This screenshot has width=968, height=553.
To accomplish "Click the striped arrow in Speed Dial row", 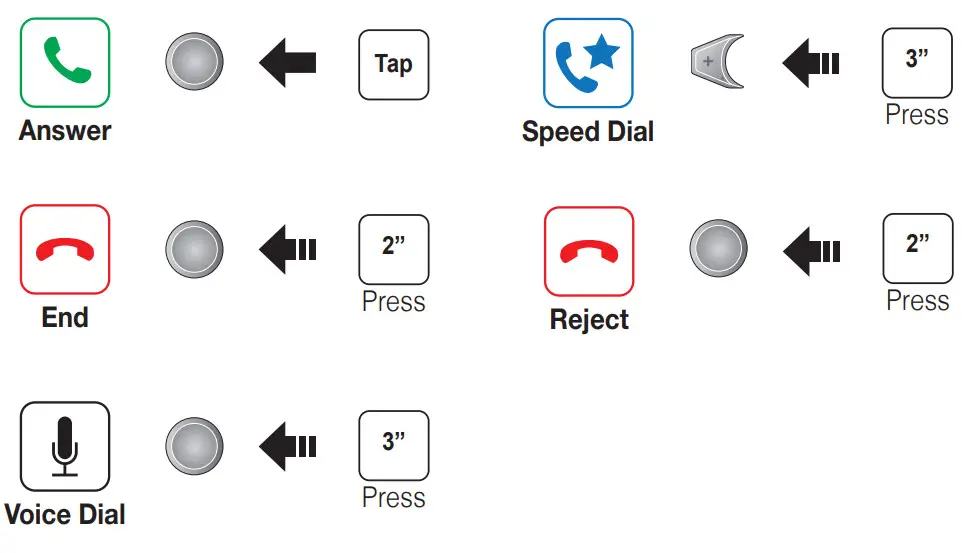I will [x=811, y=63].
